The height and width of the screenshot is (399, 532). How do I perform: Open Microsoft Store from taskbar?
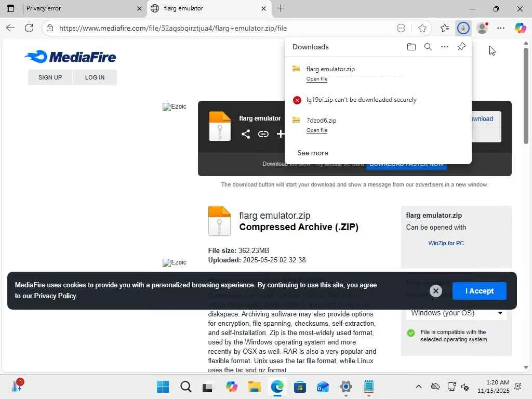click(300, 387)
